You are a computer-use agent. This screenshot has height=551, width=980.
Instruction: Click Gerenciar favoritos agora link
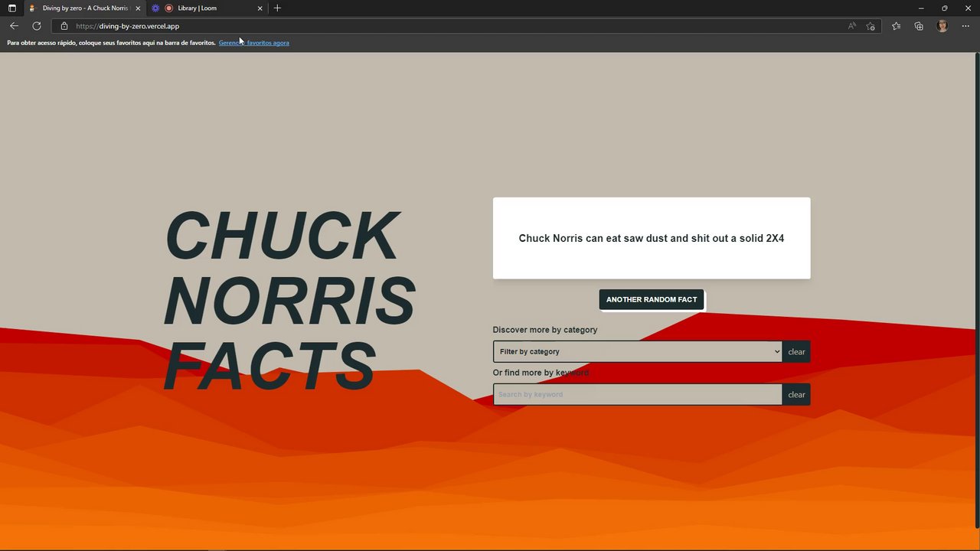pyautogui.click(x=253, y=43)
